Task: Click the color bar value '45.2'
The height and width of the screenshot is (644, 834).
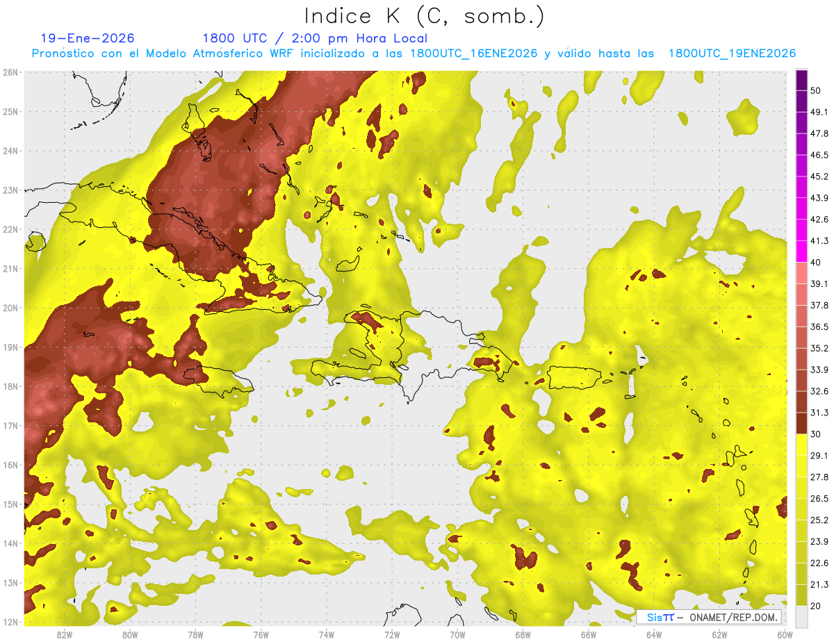Action: click(819, 176)
